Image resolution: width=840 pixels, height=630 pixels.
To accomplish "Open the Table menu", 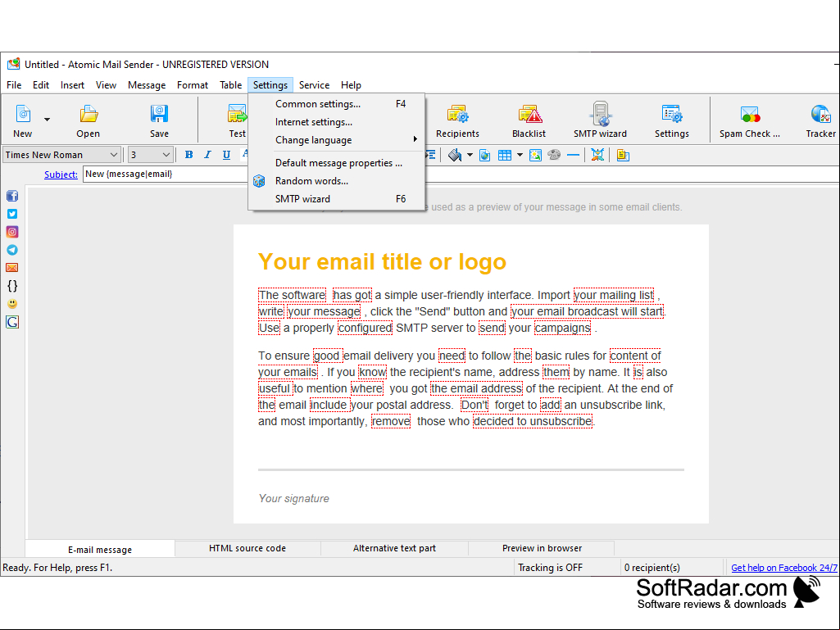I will [231, 84].
